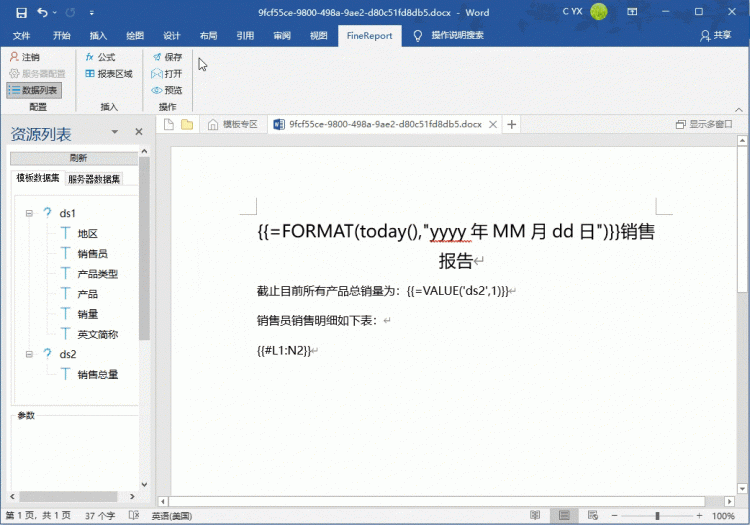Switch to the 设计 ribbon tab

coord(171,35)
